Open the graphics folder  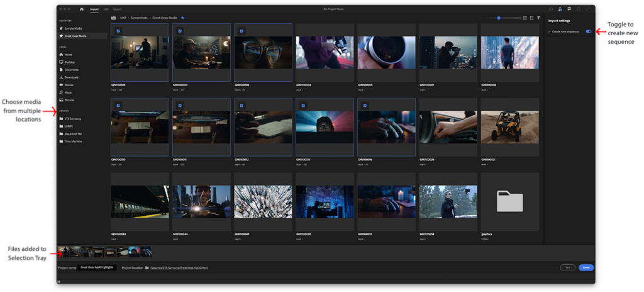(x=509, y=201)
